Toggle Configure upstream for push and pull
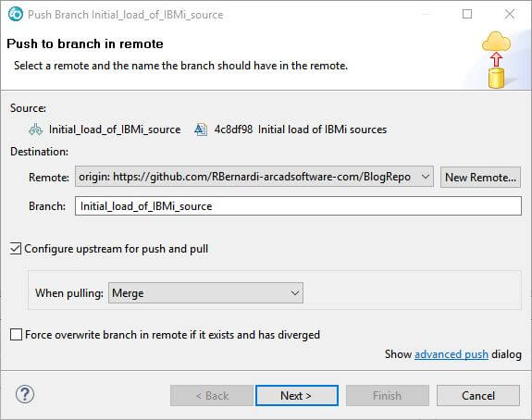This screenshot has height=420, width=532. (x=16, y=249)
